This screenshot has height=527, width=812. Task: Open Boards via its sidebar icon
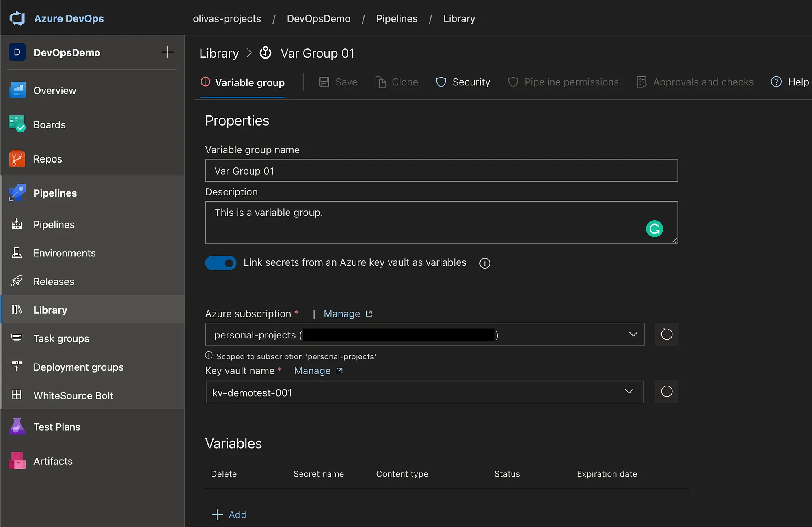coord(17,124)
